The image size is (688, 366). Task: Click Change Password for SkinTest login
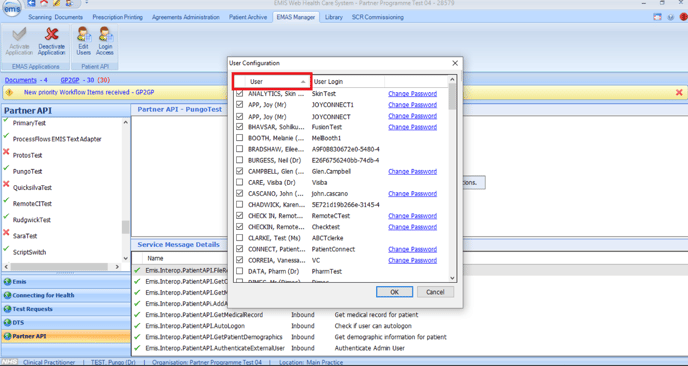tap(412, 93)
